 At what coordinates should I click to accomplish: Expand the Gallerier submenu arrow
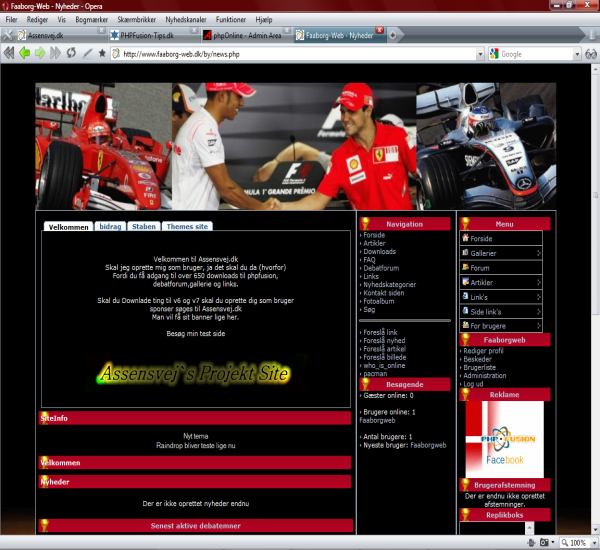(x=538, y=253)
